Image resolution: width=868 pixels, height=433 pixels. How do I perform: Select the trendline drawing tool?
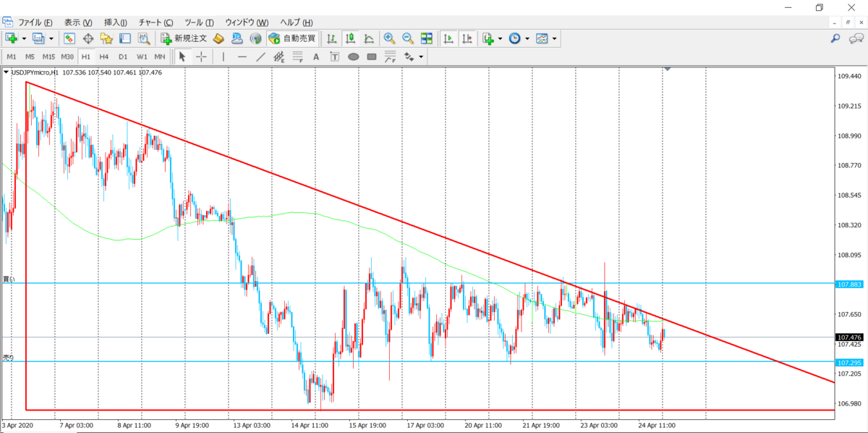(x=260, y=56)
